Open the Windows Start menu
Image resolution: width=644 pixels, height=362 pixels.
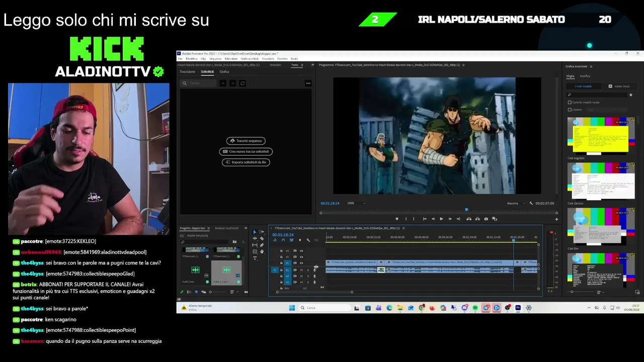[292, 308]
